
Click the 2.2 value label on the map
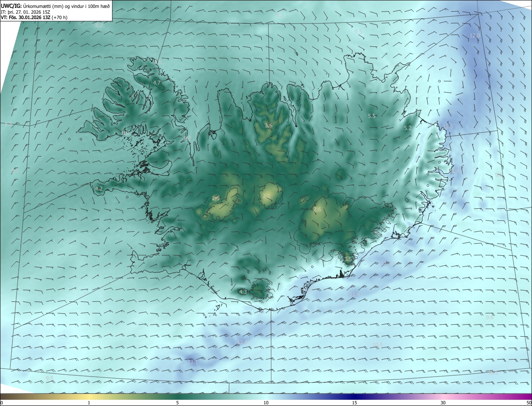[x=266, y=196]
